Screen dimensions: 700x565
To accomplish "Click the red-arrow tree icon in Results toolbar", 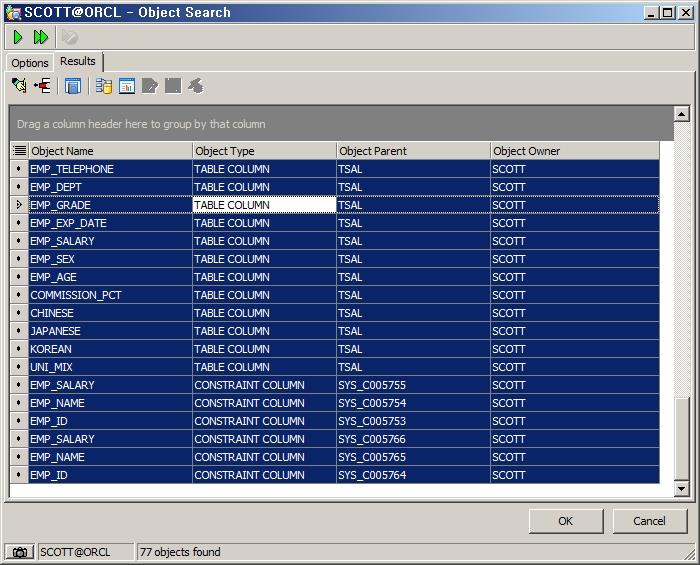I will pos(42,86).
